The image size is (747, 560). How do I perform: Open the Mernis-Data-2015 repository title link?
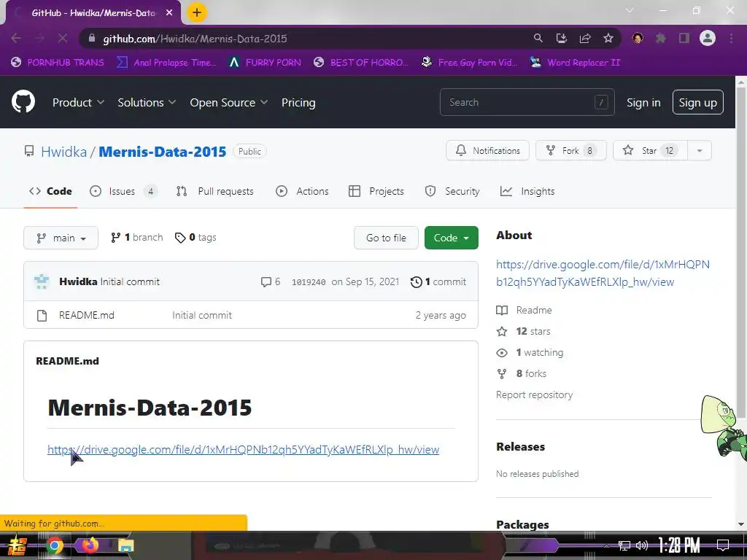162,152
